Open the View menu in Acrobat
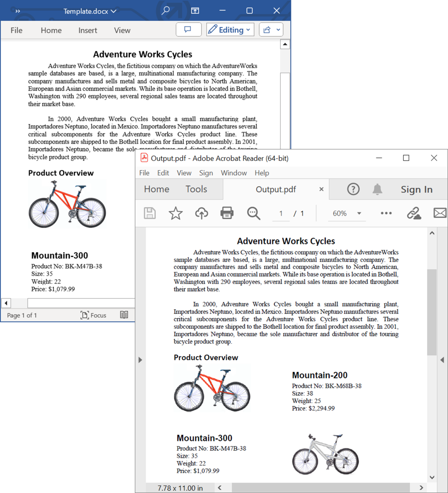The image size is (448, 493). pos(184,173)
